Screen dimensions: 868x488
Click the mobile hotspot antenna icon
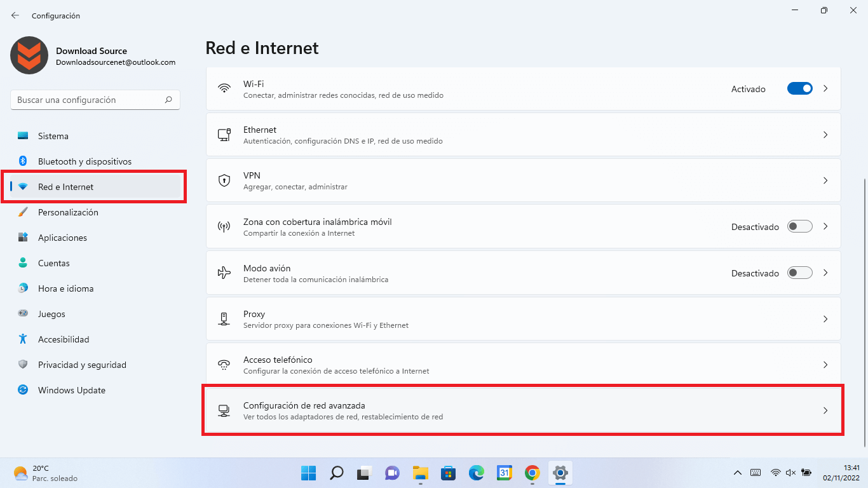point(224,227)
